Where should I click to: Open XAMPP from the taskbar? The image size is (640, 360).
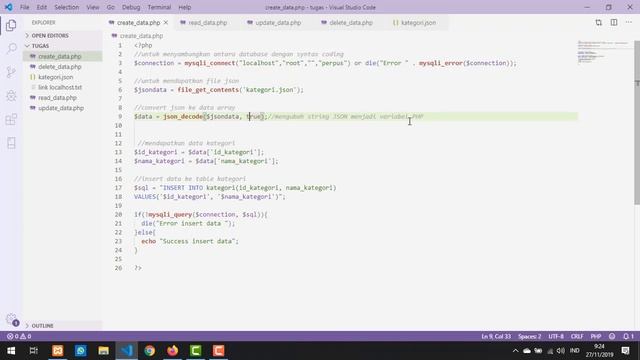coord(58,351)
